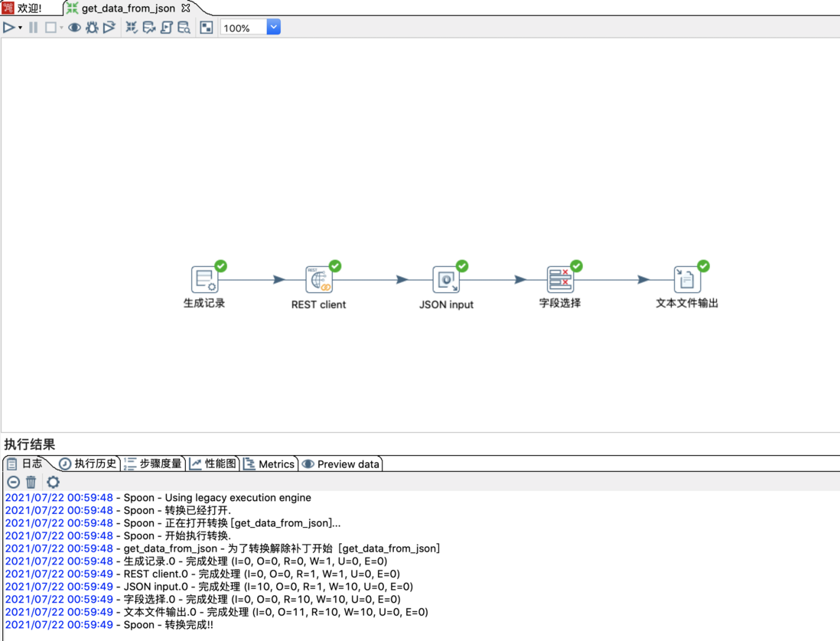840x641 pixels.
Task: Click hop arrow between 生成记录 and REST client
Action: tap(278, 279)
